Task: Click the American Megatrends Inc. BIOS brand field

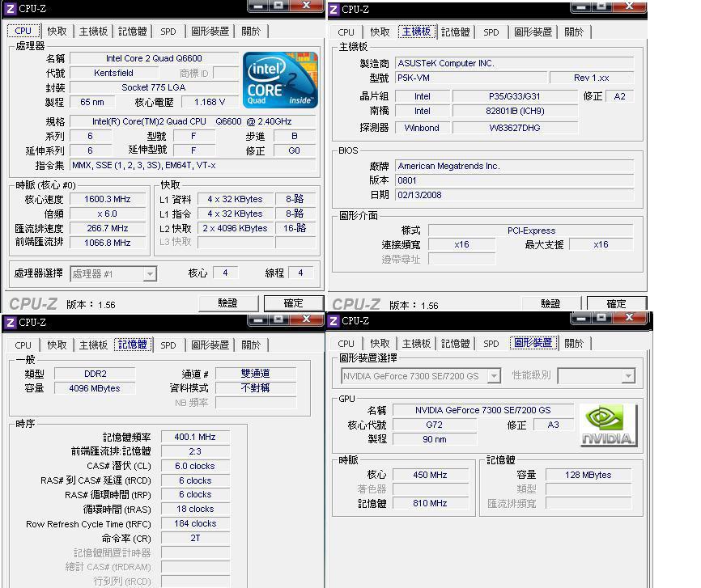Action: tap(514, 167)
